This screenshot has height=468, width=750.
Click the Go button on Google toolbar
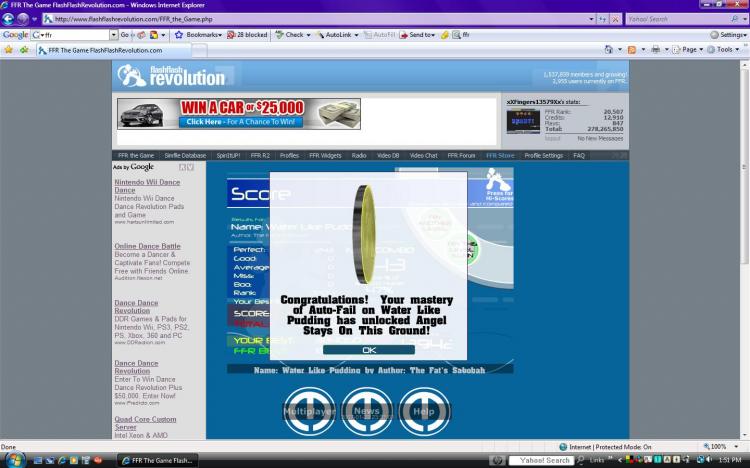pos(125,35)
